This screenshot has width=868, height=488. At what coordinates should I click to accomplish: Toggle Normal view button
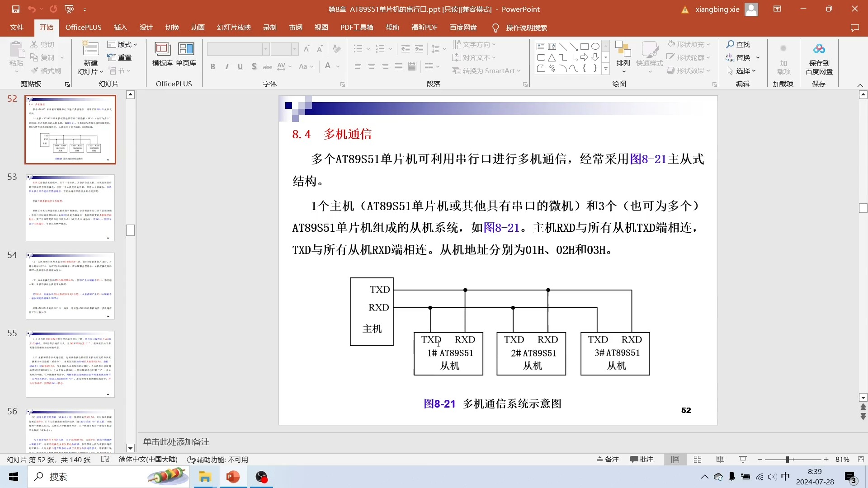click(675, 460)
